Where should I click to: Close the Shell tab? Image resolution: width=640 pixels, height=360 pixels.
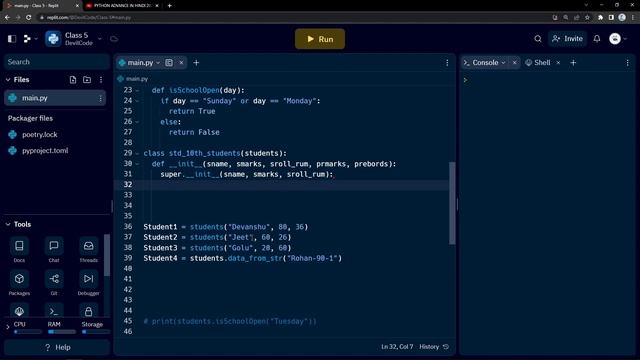pos(558,63)
